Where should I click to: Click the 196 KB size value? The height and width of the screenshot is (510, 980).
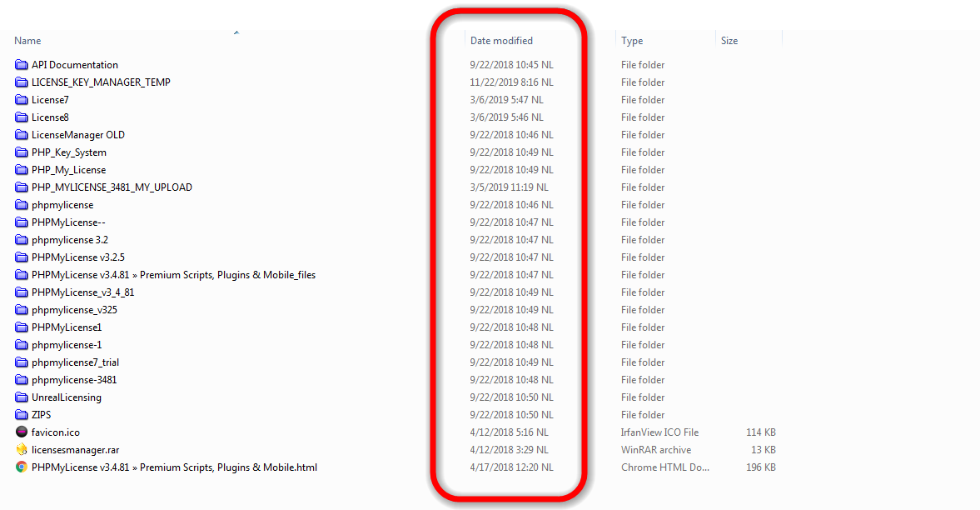coord(761,467)
